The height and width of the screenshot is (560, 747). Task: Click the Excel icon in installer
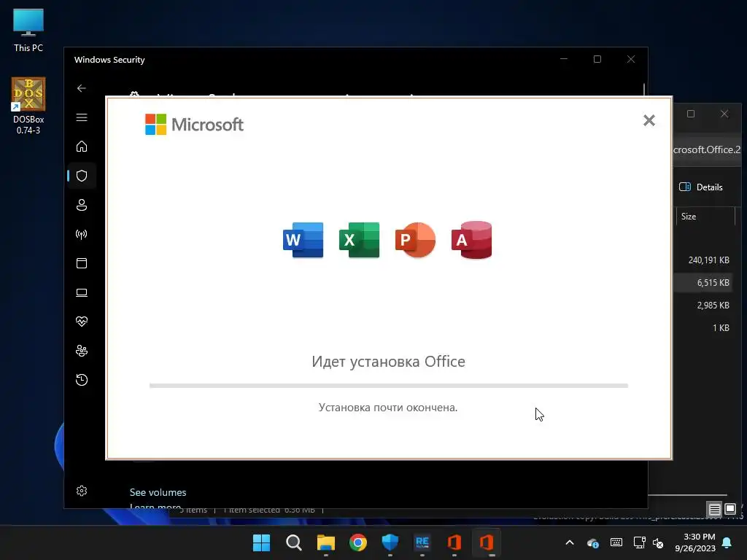tap(359, 240)
